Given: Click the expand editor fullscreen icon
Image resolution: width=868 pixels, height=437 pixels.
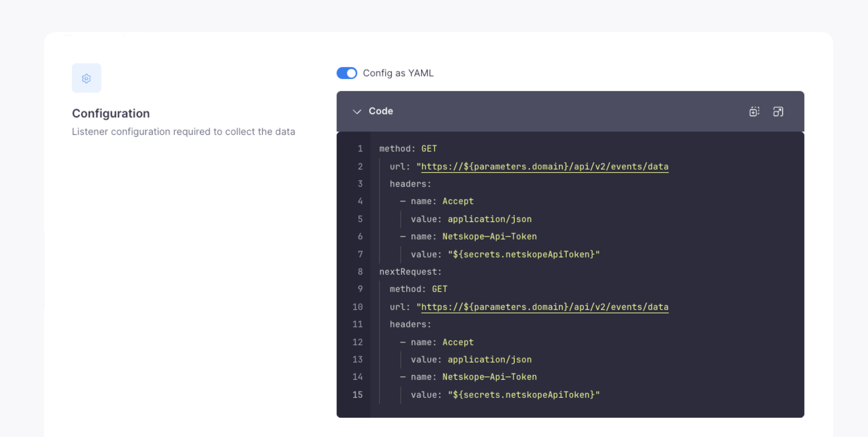Looking at the screenshot, I should click(x=778, y=111).
